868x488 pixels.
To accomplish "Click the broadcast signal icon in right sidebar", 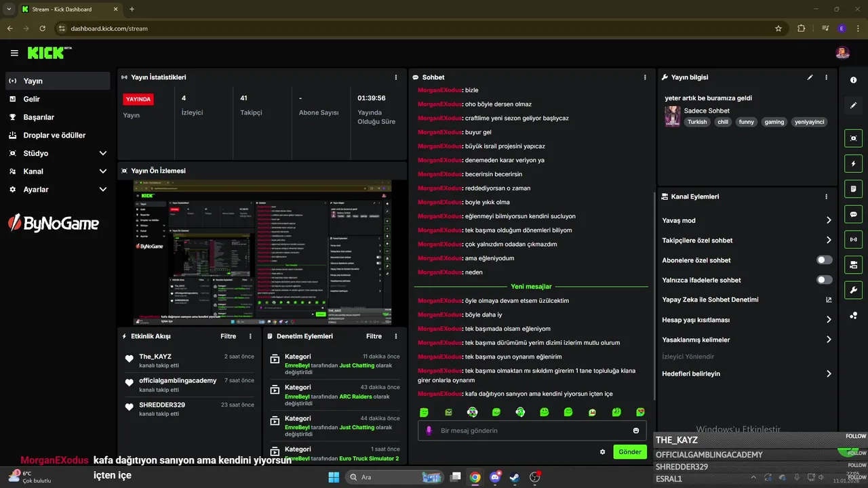I will [853, 239].
